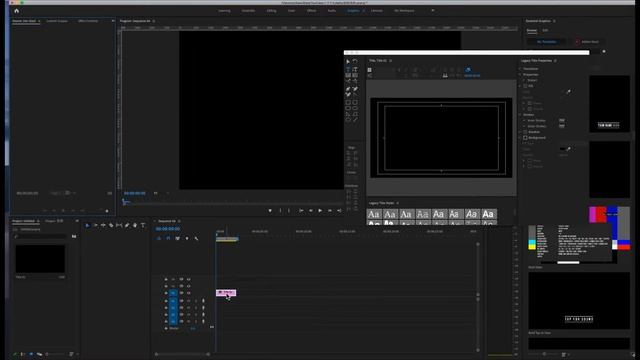Add an Outer Stroke
Viewport: 640px width, 360px height.
(x=562, y=126)
